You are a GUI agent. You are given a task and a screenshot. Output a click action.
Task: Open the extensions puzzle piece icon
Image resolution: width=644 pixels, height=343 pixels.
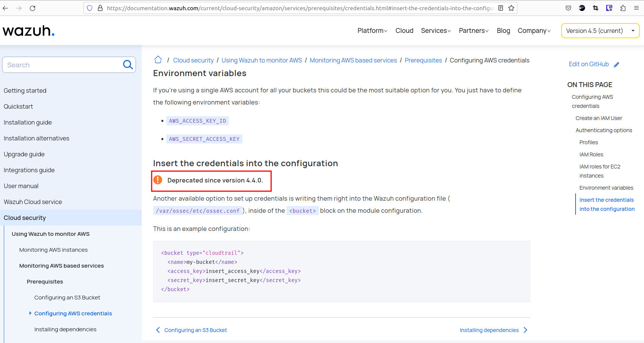point(623,8)
